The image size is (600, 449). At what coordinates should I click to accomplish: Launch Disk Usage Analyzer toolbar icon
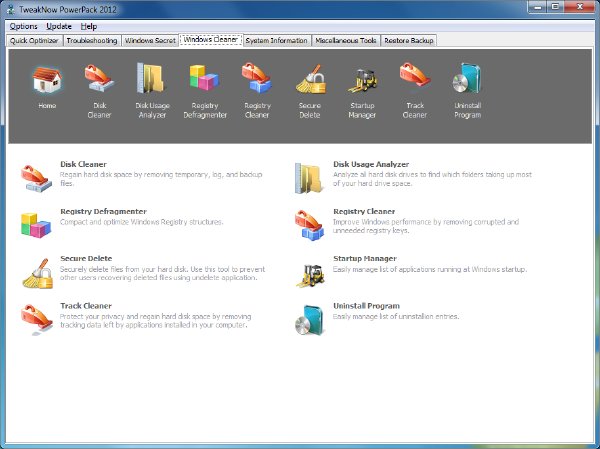152,78
